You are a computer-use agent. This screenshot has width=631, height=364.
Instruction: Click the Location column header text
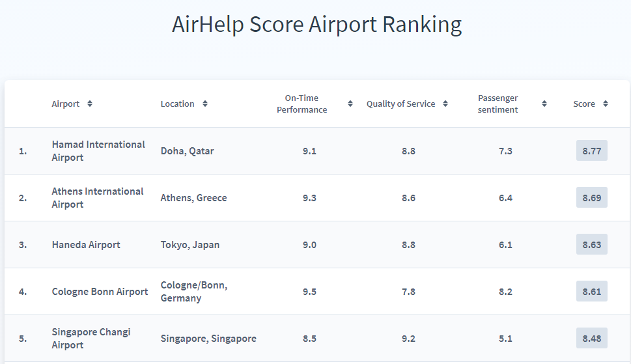177,104
